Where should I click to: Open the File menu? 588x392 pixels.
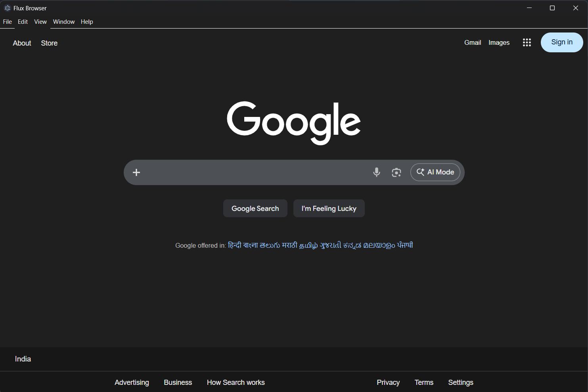click(x=8, y=22)
